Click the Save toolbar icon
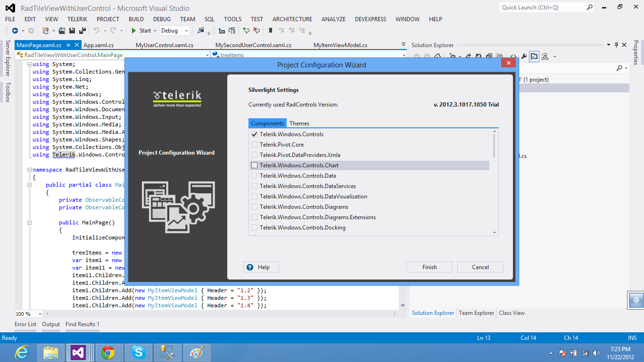The image size is (644, 362). coord(72,31)
